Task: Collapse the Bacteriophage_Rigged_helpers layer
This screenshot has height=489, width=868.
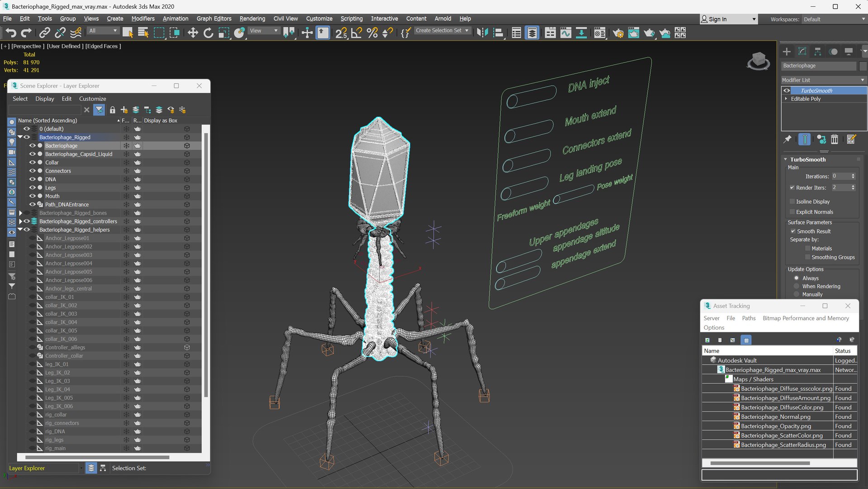Action: point(20,230)
